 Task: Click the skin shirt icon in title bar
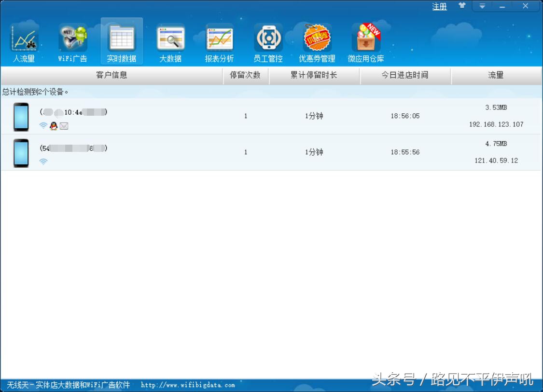coord(462,6)
